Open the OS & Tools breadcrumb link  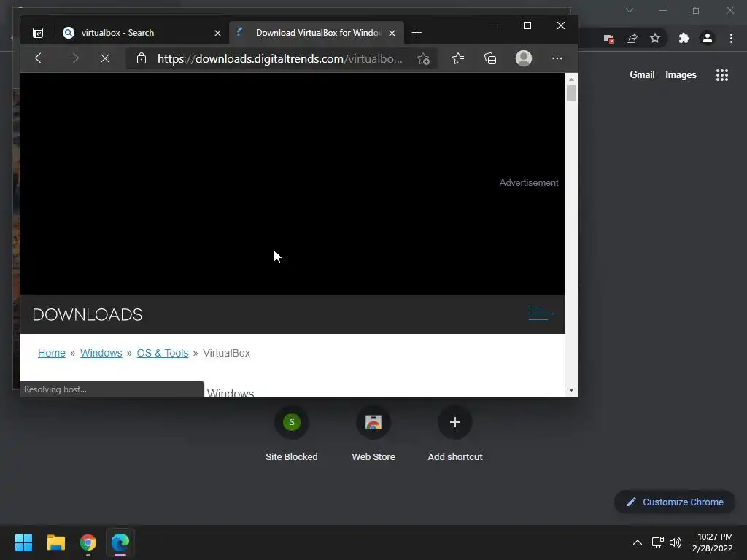tap(163, 353)
